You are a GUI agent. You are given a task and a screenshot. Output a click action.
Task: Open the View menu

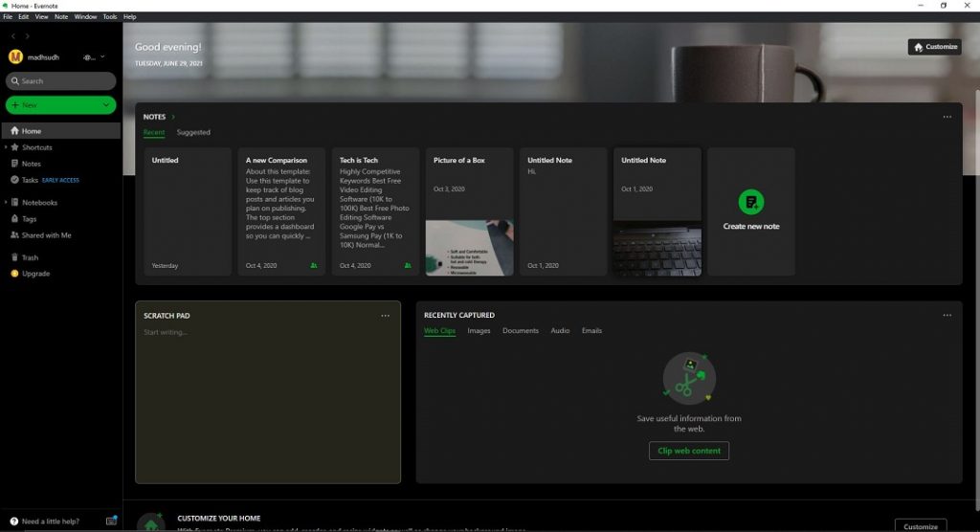41,17
